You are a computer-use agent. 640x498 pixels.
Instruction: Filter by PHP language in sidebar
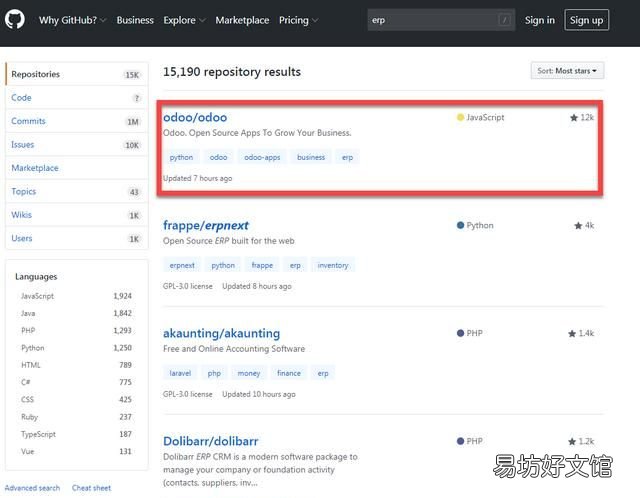[x=76, y=331]
